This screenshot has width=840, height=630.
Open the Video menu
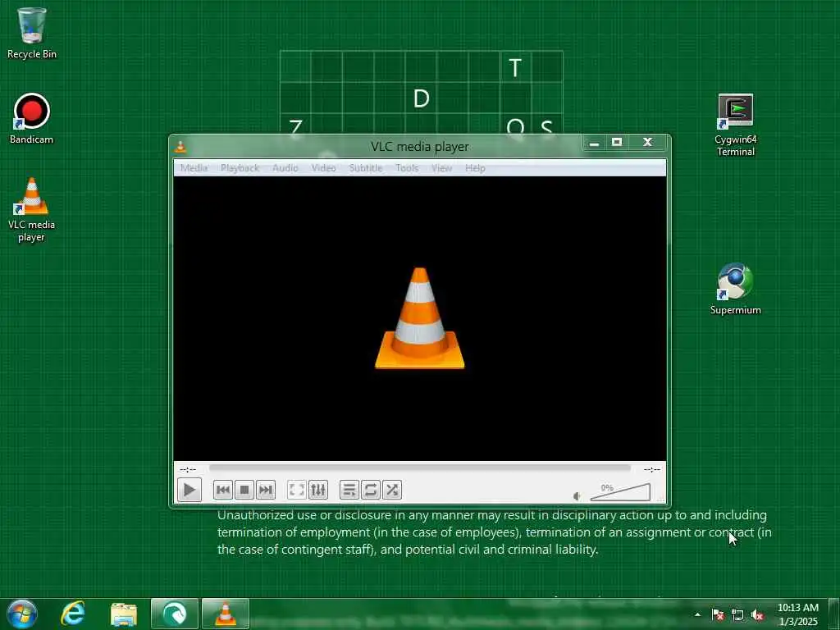point(323,167)
